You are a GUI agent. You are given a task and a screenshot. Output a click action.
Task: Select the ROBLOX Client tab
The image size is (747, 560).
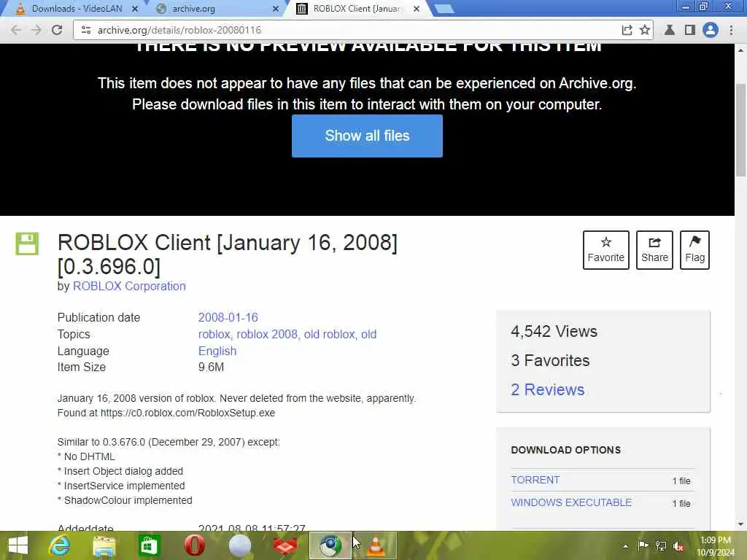click(x=357, y=9)
